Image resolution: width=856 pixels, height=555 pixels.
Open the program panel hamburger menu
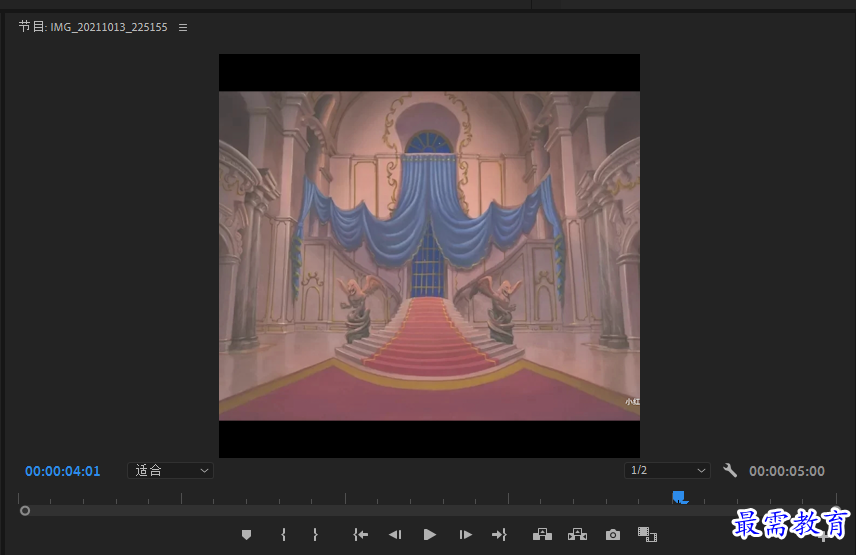(183, 27)
